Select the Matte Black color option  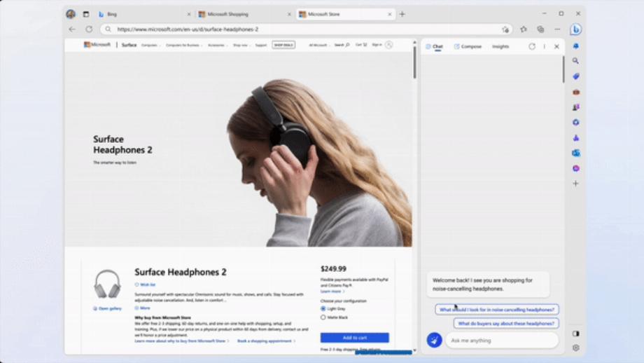coord(323,317)
